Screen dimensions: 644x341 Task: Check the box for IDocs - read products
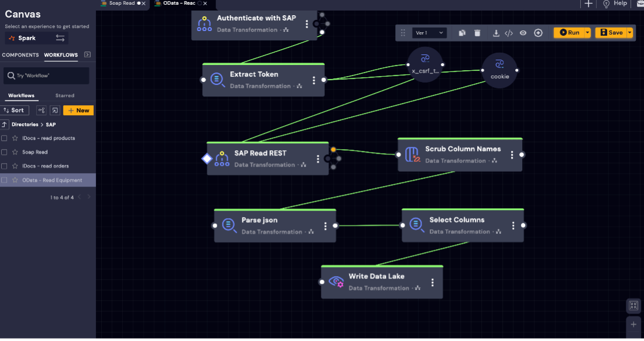click(5, 139)
